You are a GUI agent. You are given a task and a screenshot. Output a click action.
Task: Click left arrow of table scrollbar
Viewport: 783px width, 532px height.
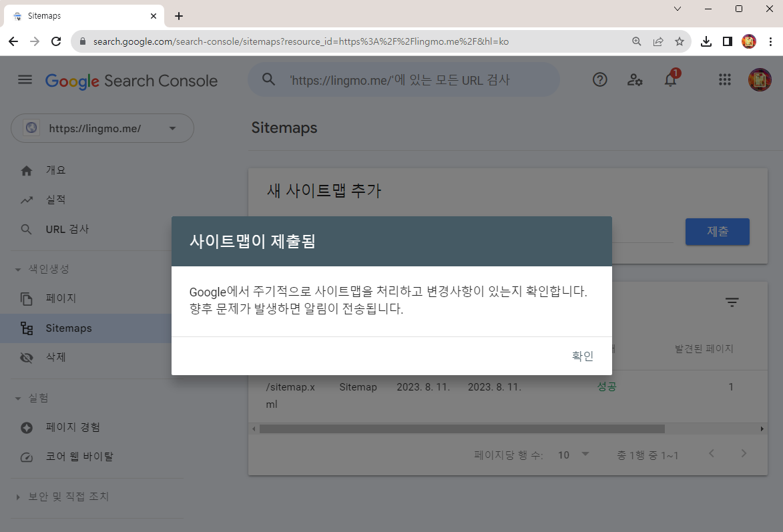254,429
